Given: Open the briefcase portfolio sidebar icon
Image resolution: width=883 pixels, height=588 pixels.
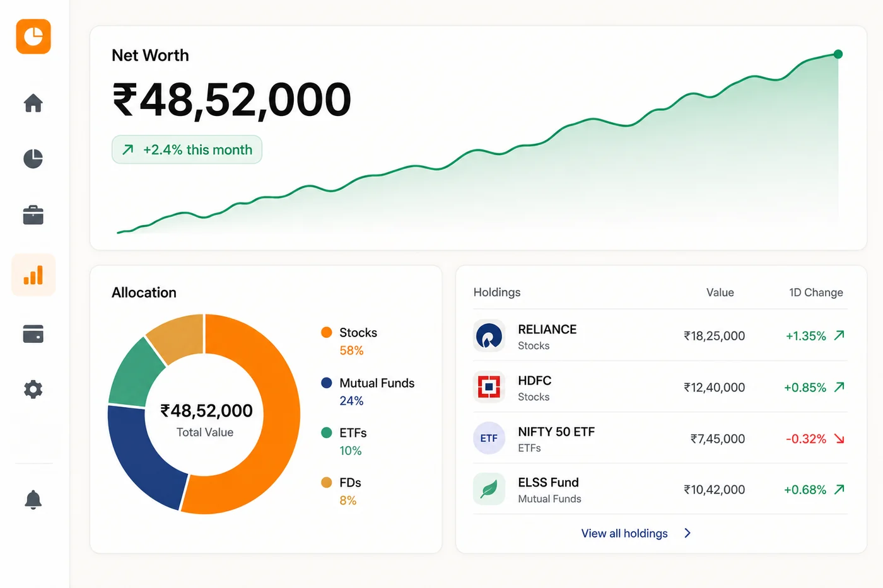Looking at the screenshot, I should click(33, 215).
